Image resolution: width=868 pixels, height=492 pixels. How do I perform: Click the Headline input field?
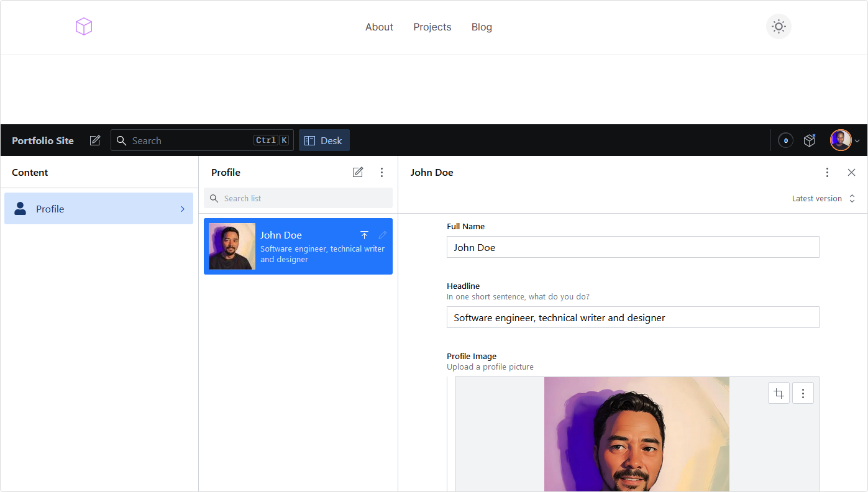click(633, 317)
